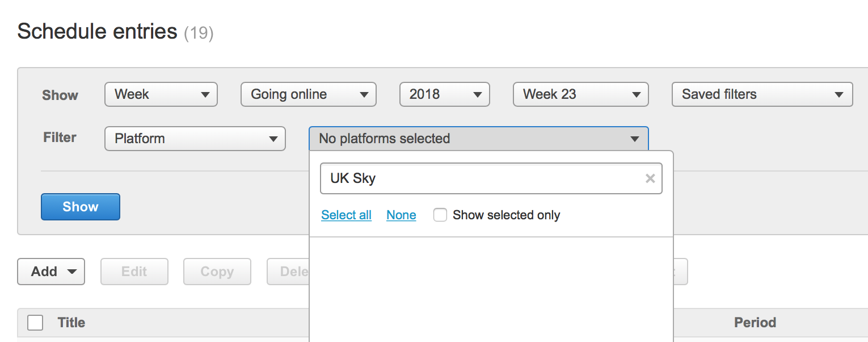Click the disabled Edit button
868x342 pixels.
(x=134, y=272)
